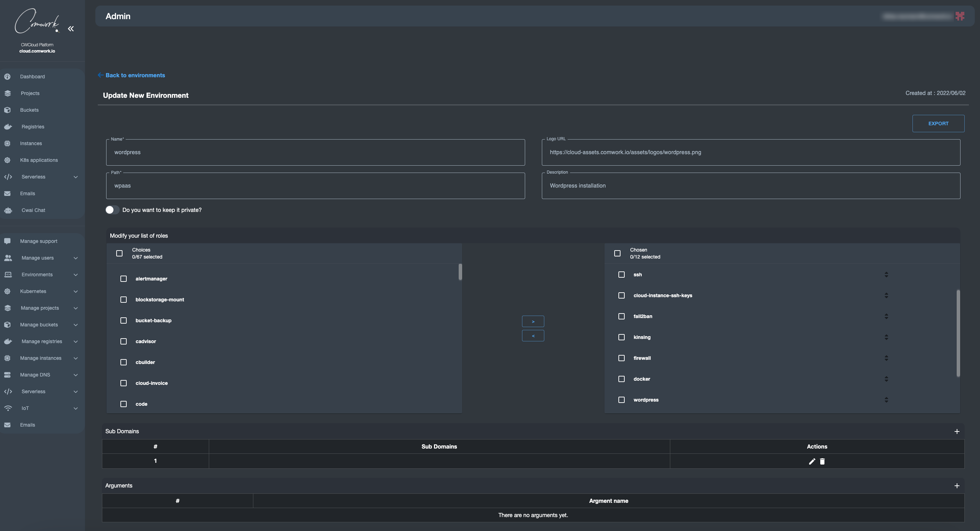Move selected roles back with < button
This screenshot has height=531, width=980.
pyautogui.click(x=533, y=336)
